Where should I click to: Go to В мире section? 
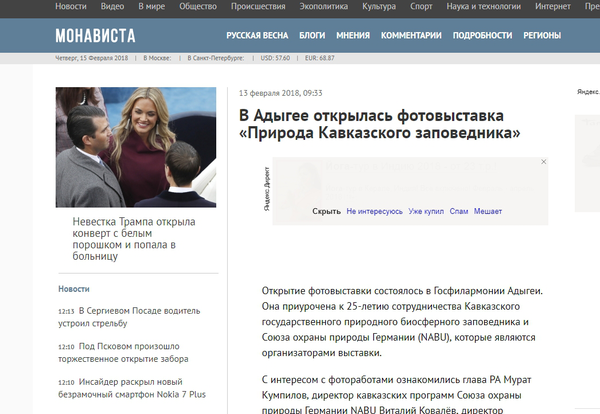click(152, 7)
